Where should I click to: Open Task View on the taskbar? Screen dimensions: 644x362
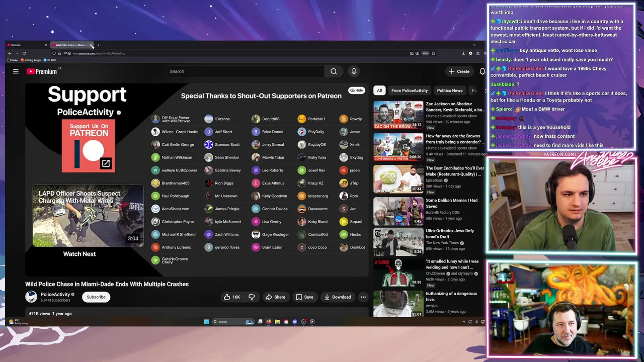260,322
